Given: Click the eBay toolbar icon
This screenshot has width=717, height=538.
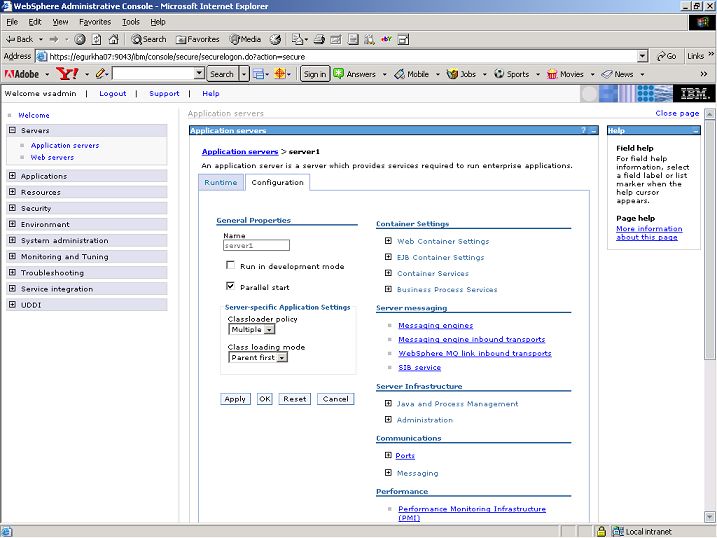Looking at the screenshot, I should click(386, 39).
